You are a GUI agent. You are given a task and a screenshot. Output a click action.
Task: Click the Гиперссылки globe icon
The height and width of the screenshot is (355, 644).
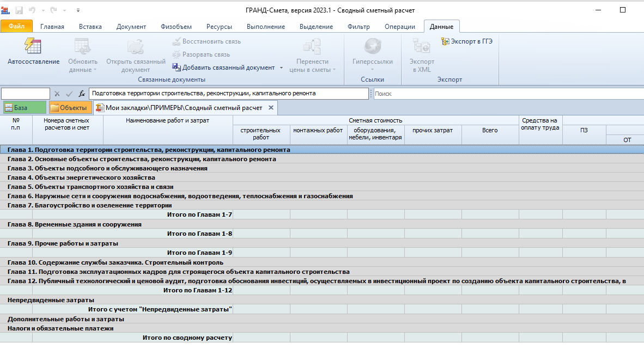click(x=373, y=46)
